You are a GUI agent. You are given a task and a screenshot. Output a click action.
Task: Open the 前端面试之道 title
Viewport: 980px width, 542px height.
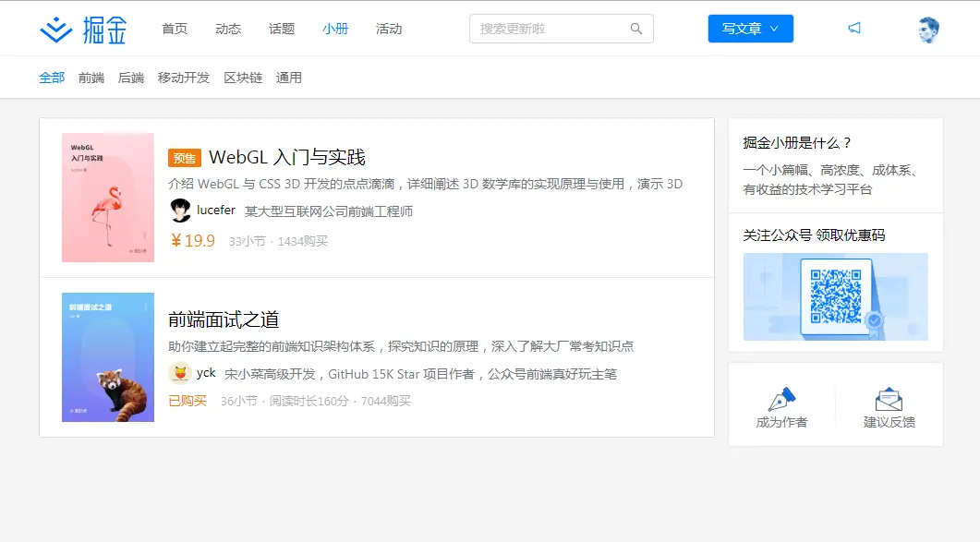224,319
